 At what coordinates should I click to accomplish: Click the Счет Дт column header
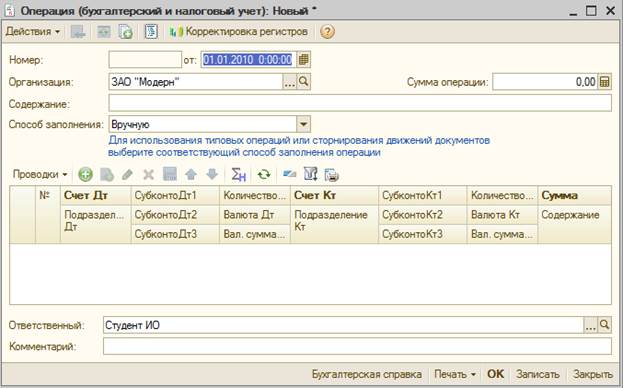point(95,195)
